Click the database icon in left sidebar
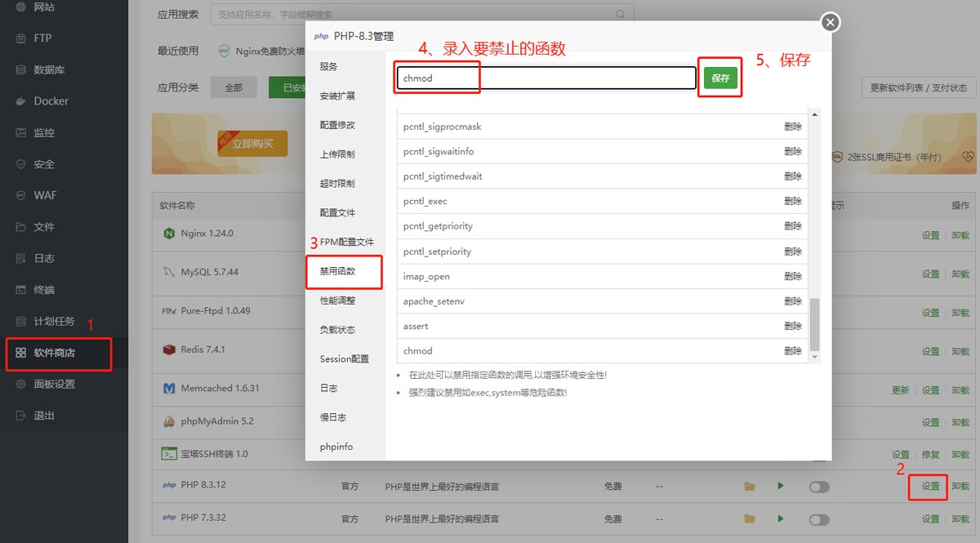The height and width of the screenshot is (543, 980). coord(21,70)
